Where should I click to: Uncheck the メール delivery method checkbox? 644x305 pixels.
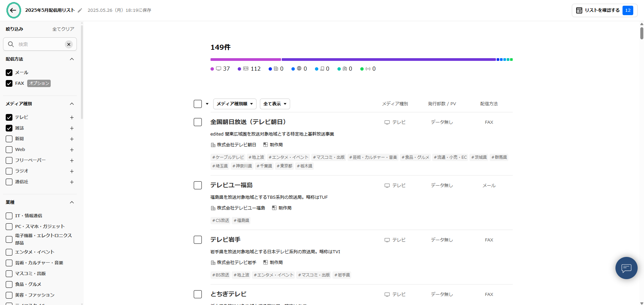tap(9, 73)
